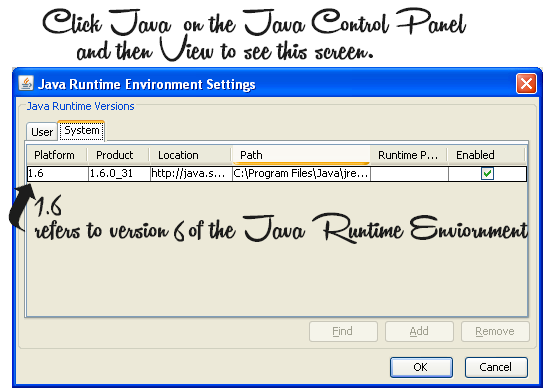This screenshot has width=543, height=388.
Task: Sort by the Platform column header
Action: tap(57, 155)
